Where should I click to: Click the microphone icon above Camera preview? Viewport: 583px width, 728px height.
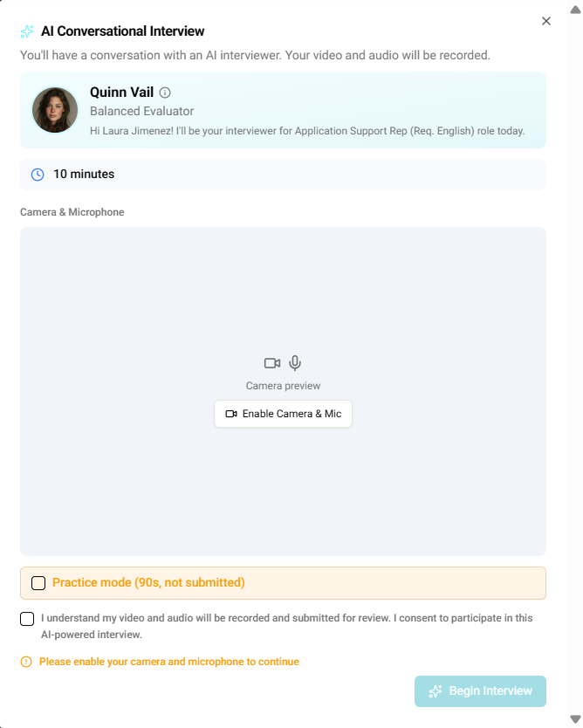(x=295, y=363)
